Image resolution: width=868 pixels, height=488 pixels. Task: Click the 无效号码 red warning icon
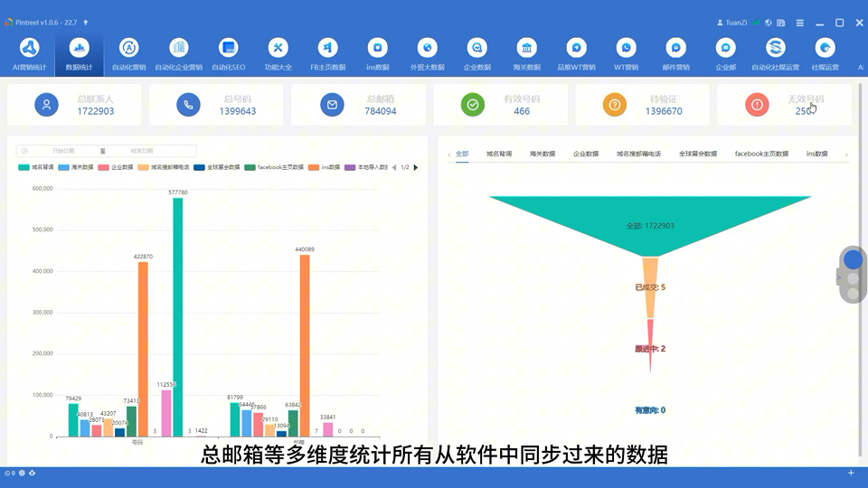click(757, 105)
